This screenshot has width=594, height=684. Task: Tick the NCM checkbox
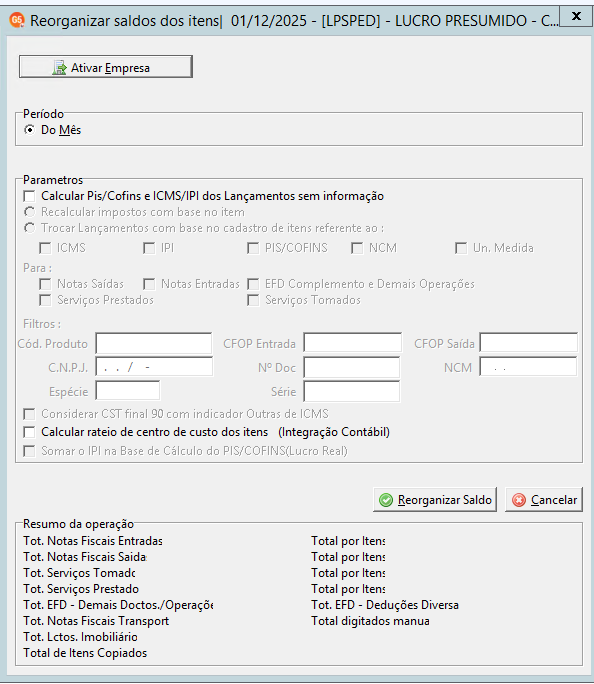coord(357,248)
